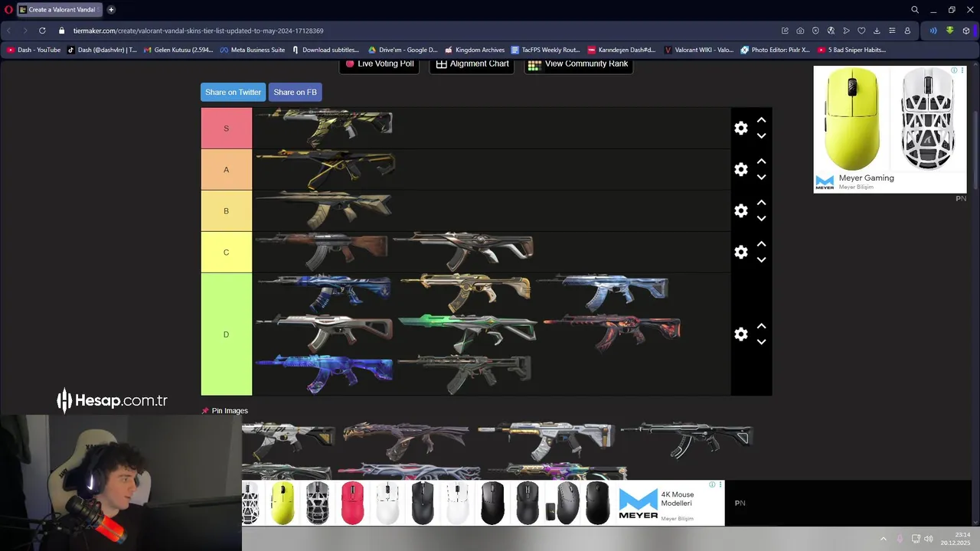Select the wooden AK-style Vandal in C tier
The width and height of the screenshot is (980, 551).
coord(322,250)
